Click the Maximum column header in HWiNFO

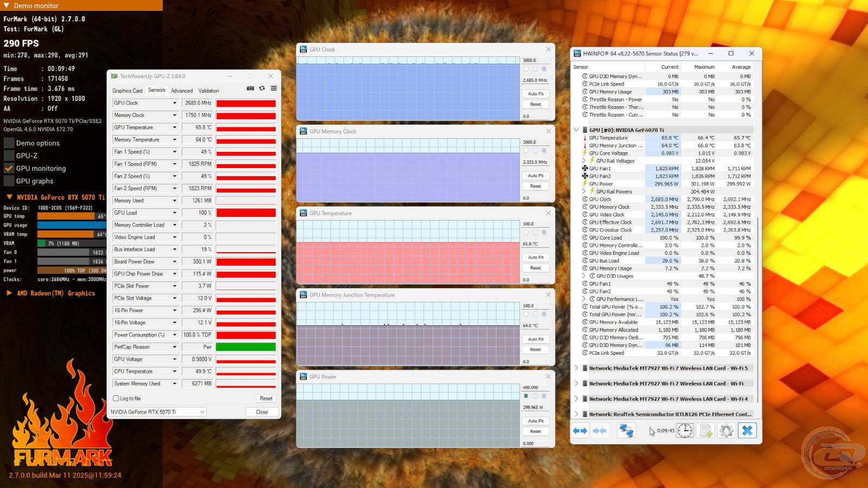pyautogui.click(x=699, y=67)
